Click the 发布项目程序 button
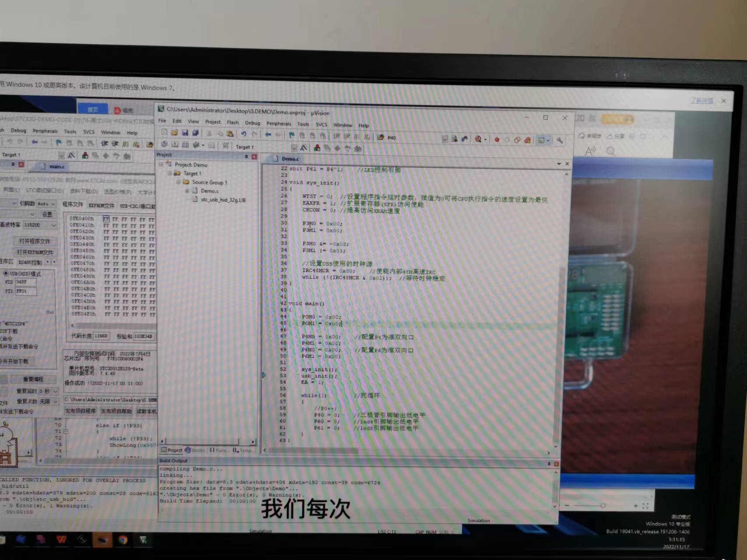747x560 pixels. click(80, 411)
